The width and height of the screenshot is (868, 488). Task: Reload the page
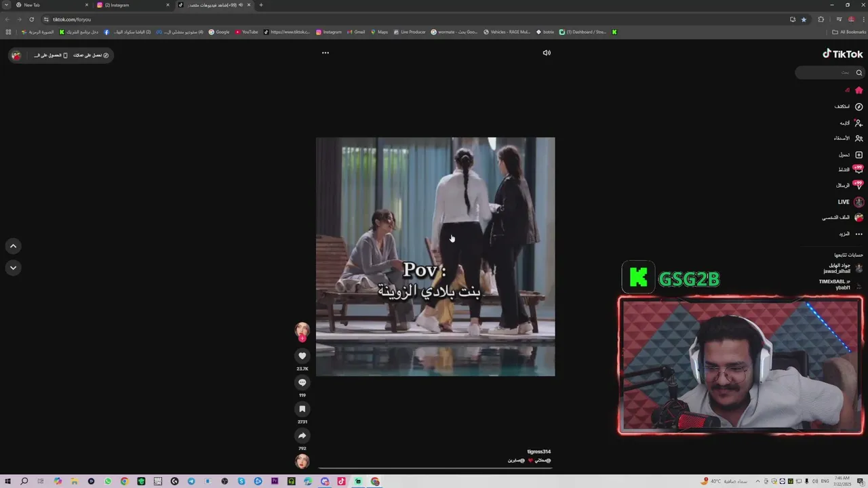[31, 19]
